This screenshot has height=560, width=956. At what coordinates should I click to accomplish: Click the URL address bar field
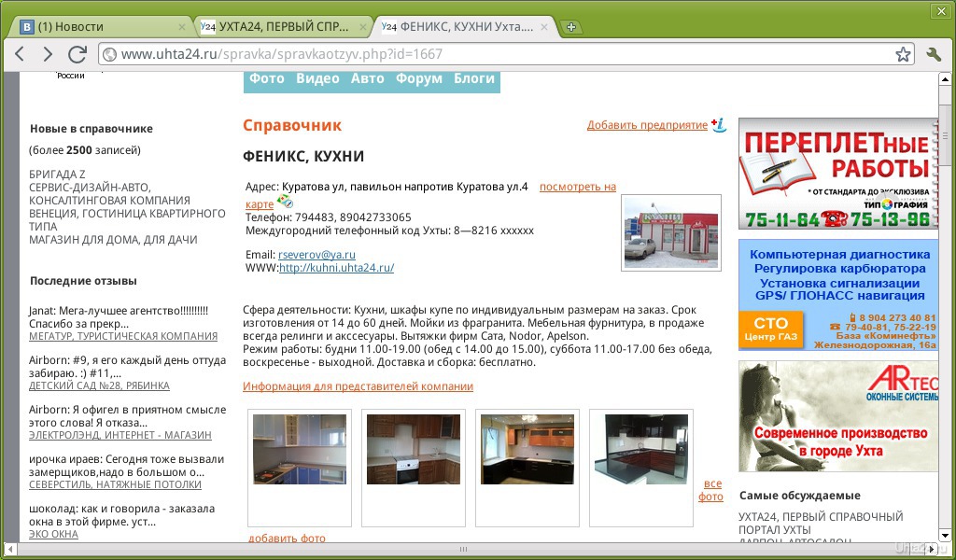(x=506, y=54)
